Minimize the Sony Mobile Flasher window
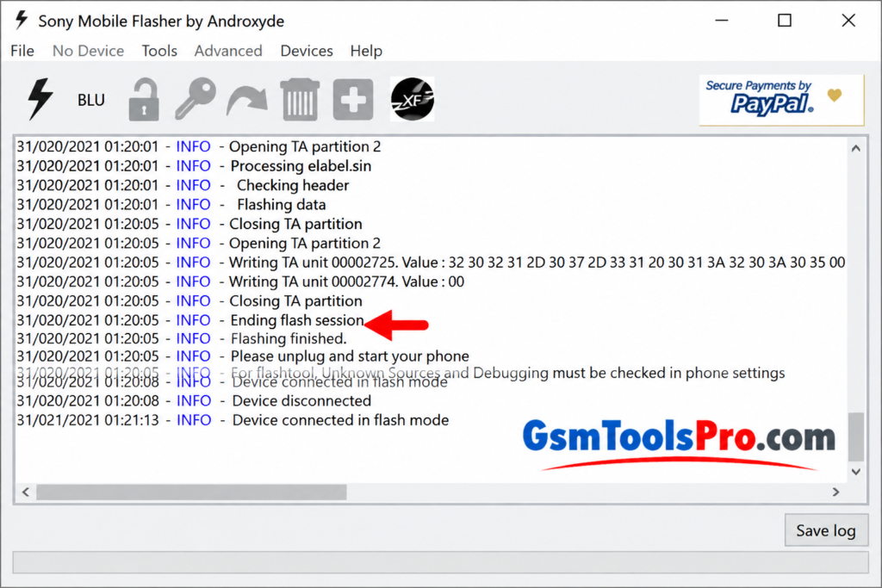The width and height of the screenshot is (882, 588). pyautogui.click(x=722, y=21)
